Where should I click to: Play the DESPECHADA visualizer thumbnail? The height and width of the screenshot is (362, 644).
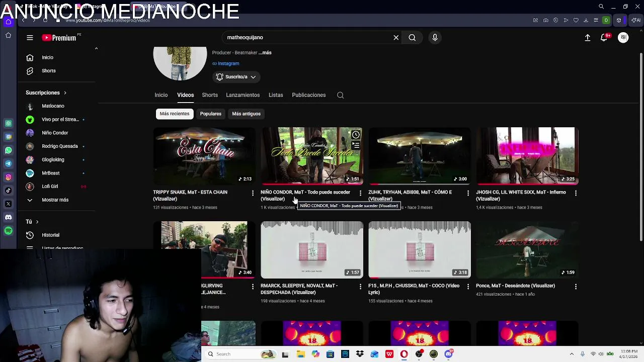(312, 249)
